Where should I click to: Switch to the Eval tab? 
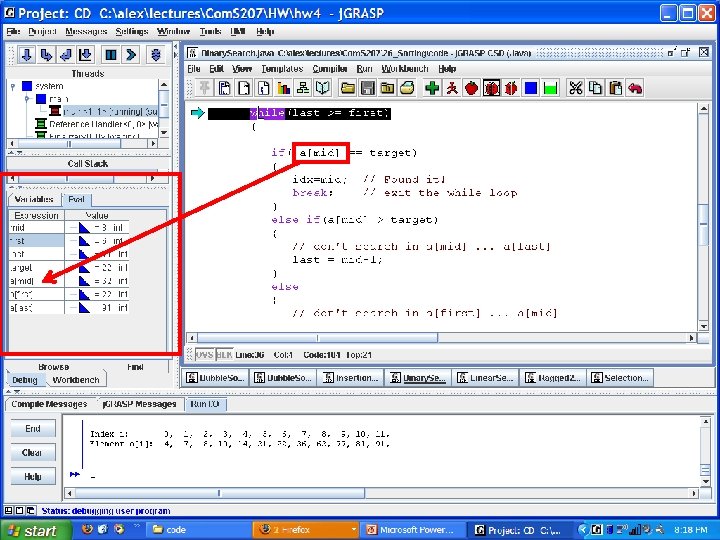point(76,199)
